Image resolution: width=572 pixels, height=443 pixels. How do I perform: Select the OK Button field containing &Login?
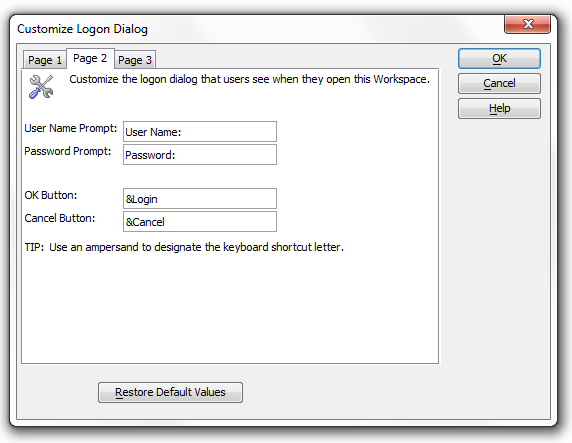pos(200,199)
